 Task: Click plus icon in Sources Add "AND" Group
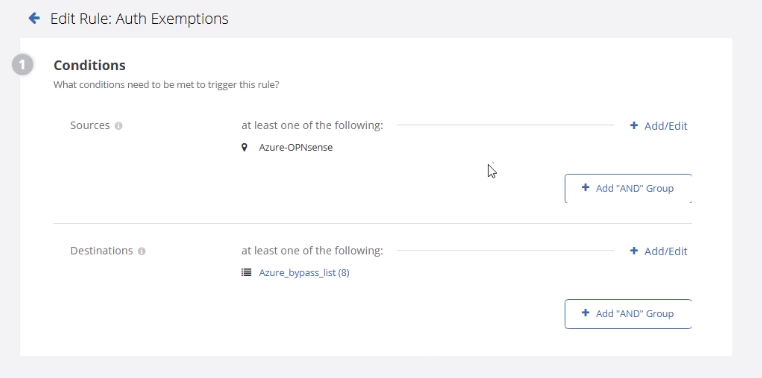tap(586, 188)
